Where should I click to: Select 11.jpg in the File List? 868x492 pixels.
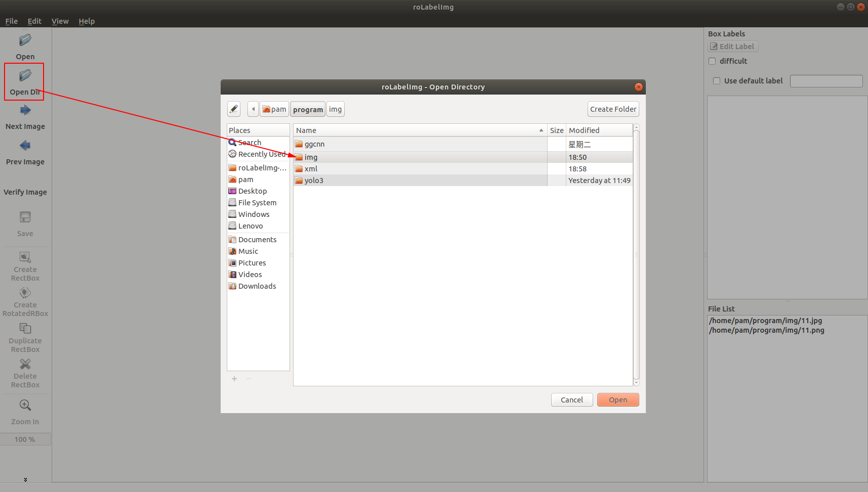tap(765, 321)
